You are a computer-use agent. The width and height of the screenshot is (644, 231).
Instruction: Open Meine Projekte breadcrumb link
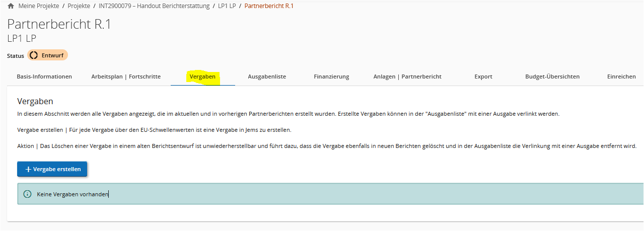(38, 6)
